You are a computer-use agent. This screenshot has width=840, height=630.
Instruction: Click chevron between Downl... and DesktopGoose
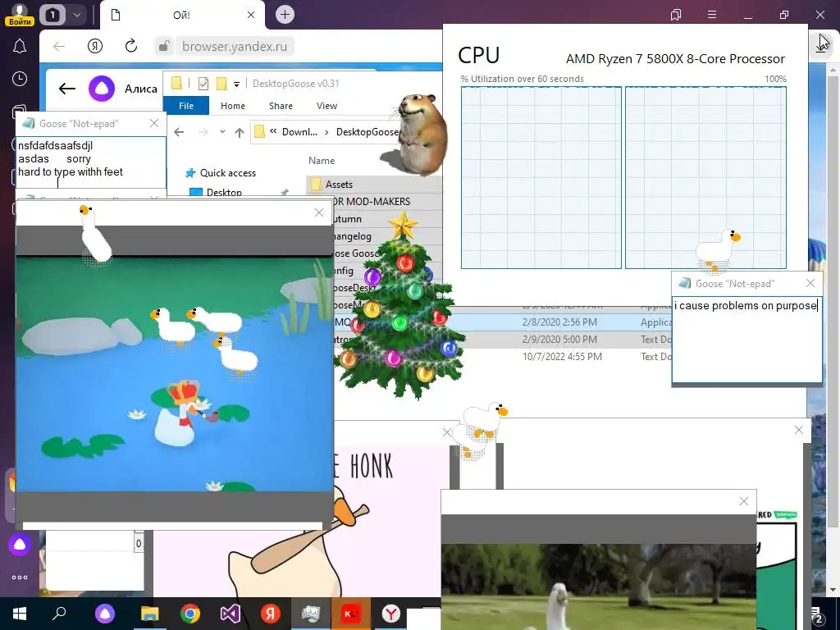coord(326,132)
